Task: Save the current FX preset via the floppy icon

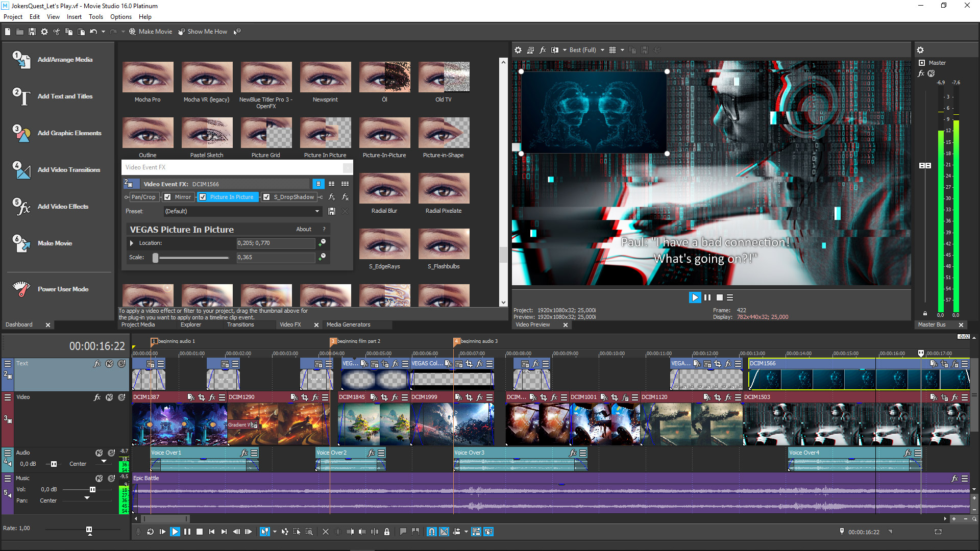Action: click(x=332, y=211)
